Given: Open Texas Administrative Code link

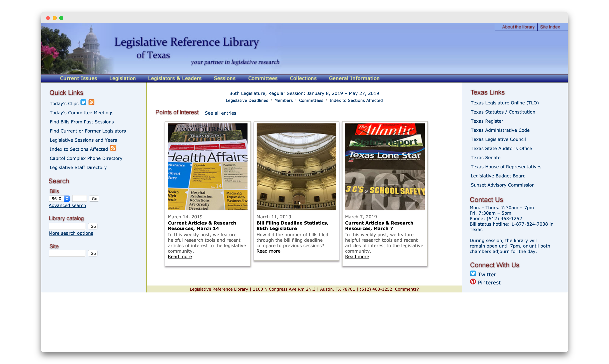Looking at the screenshot, I should click(500, 130).
